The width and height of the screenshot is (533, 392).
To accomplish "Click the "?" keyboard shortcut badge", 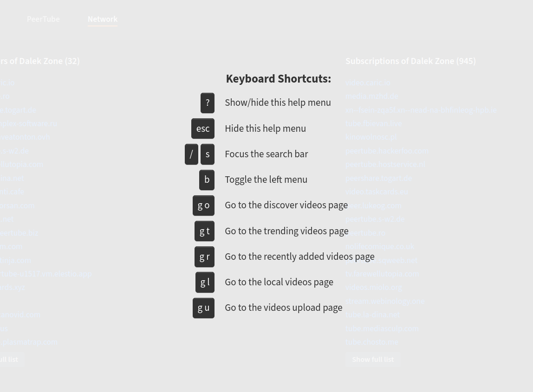I will 207,103.
